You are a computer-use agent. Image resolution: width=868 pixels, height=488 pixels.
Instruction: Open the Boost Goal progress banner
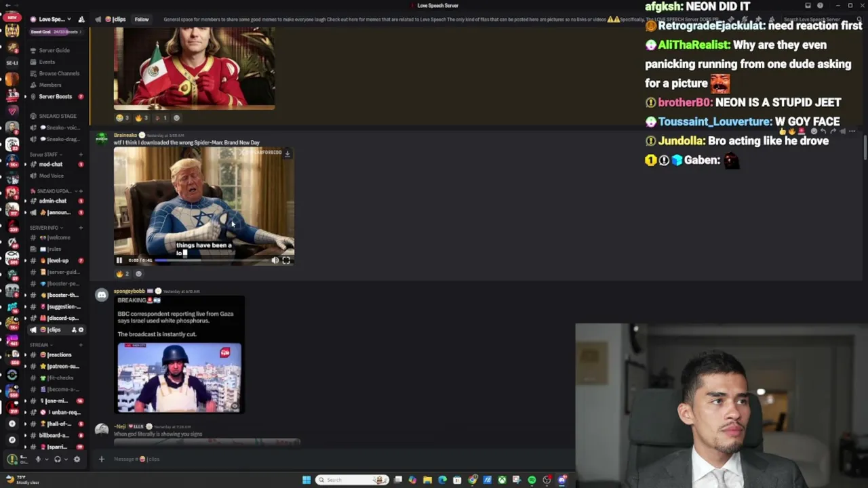coord(56,32)
